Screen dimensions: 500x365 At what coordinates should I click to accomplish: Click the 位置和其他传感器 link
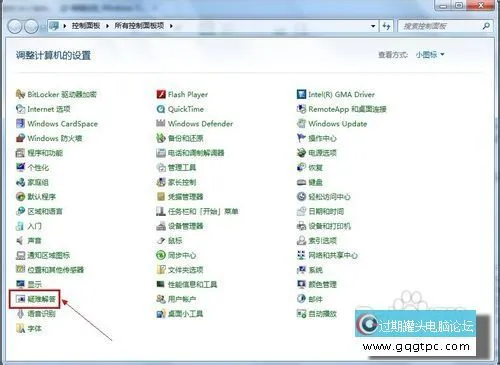[56, 270]
